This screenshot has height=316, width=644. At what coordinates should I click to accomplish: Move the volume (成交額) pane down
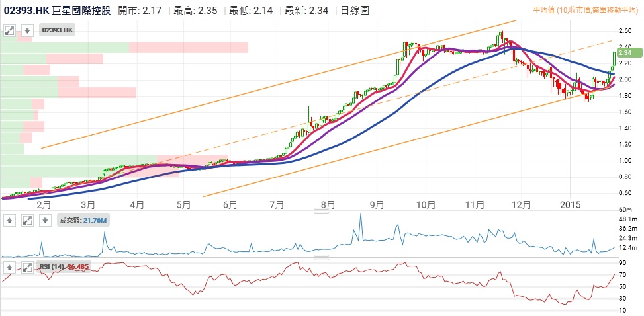point(44,220)
